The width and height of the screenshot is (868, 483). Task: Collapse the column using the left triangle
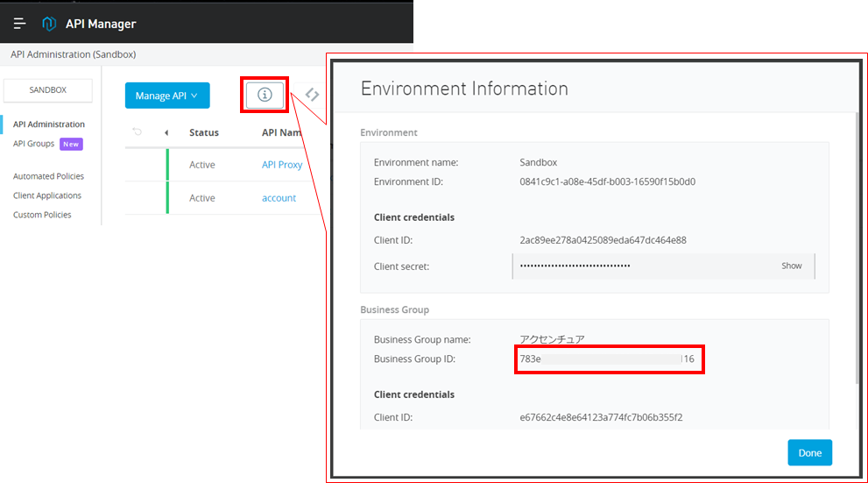pyautogui.click(x=166, y=132)
